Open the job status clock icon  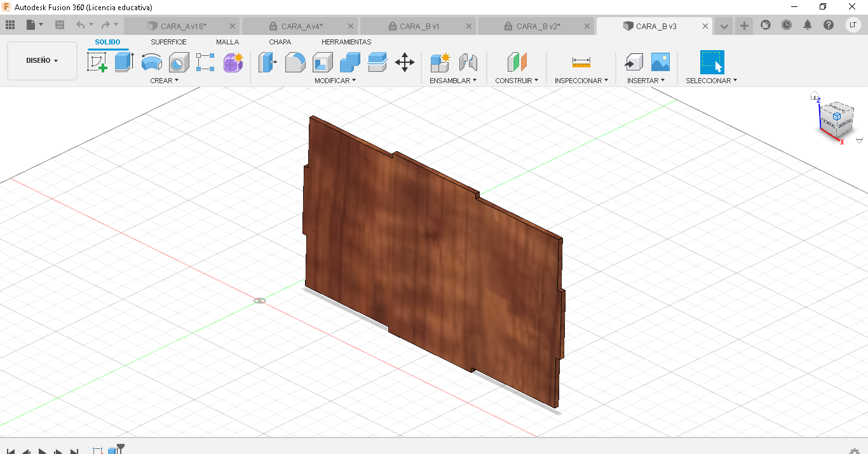(787, 25)
